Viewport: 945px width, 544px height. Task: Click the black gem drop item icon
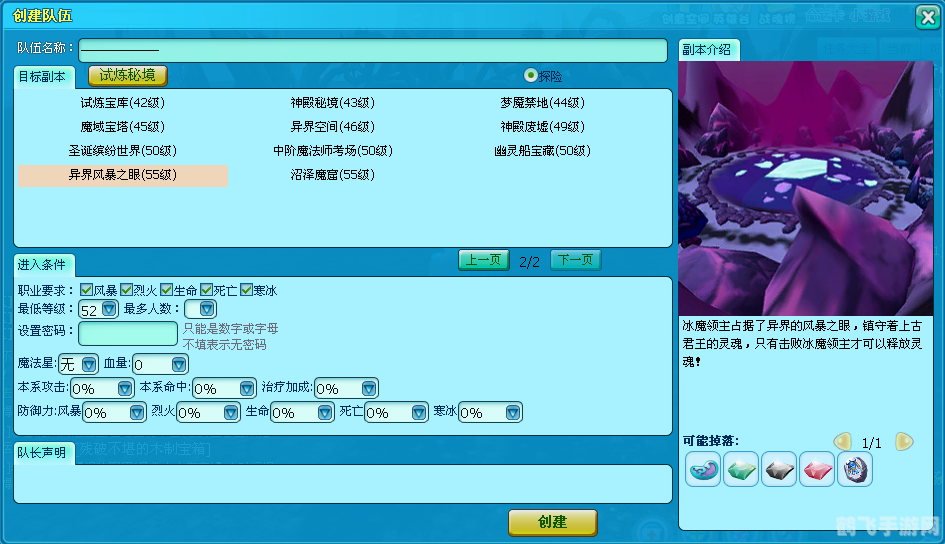[x=779, y=469]
